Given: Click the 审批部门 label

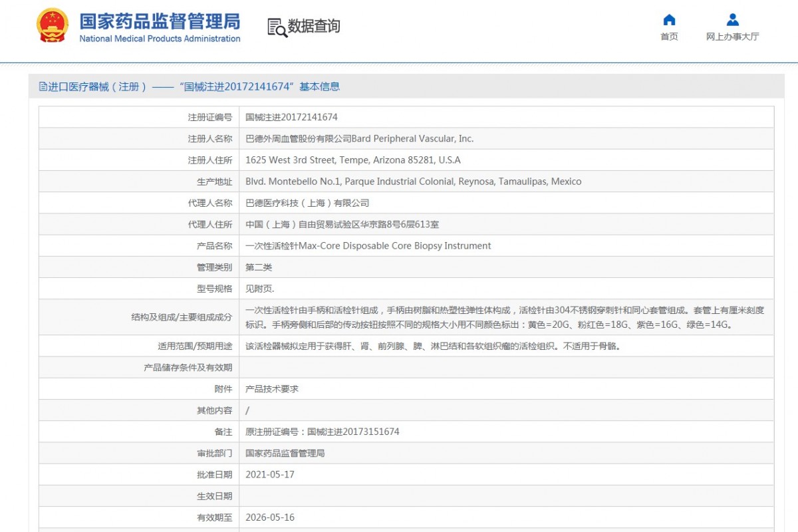Looking at the screenshot, I should click(x=215, y=453).
